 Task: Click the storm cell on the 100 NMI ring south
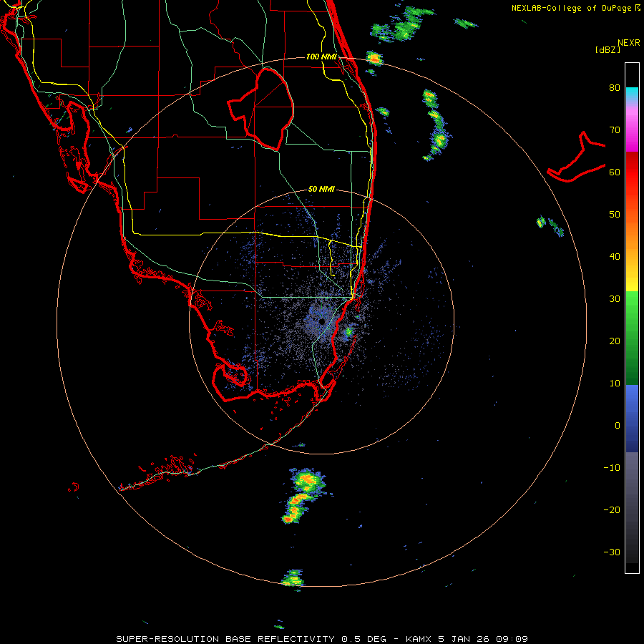[293, 579]
